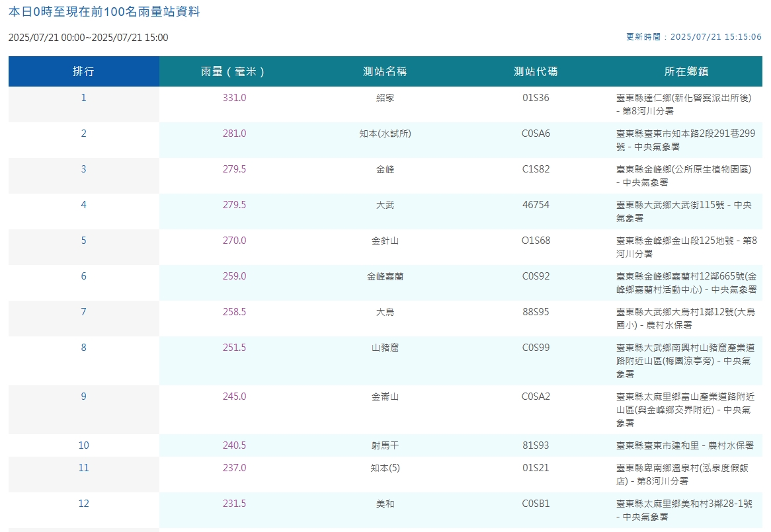This screenshot has width=771, height=532.
Task: Select station name 大武
Action: (385, 205)
